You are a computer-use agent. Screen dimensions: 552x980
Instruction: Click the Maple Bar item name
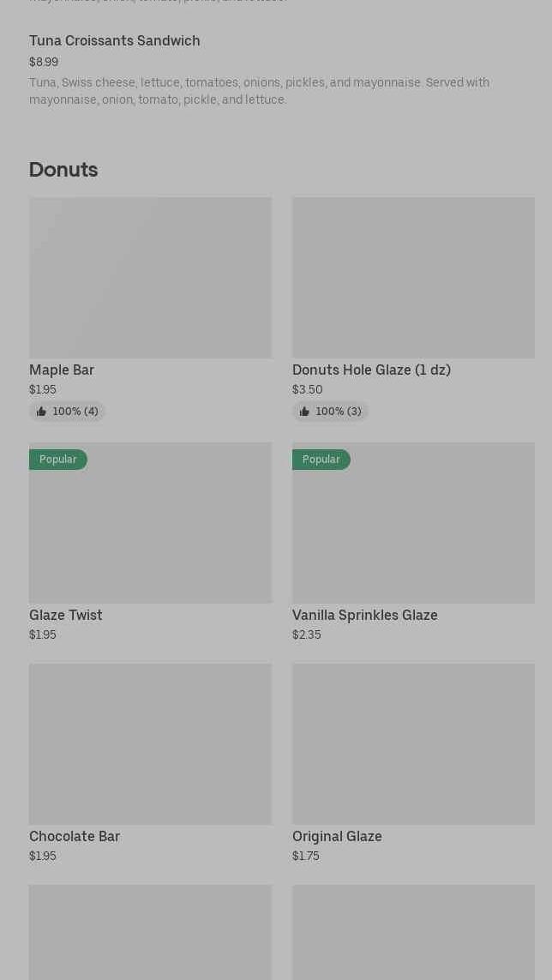62,370
